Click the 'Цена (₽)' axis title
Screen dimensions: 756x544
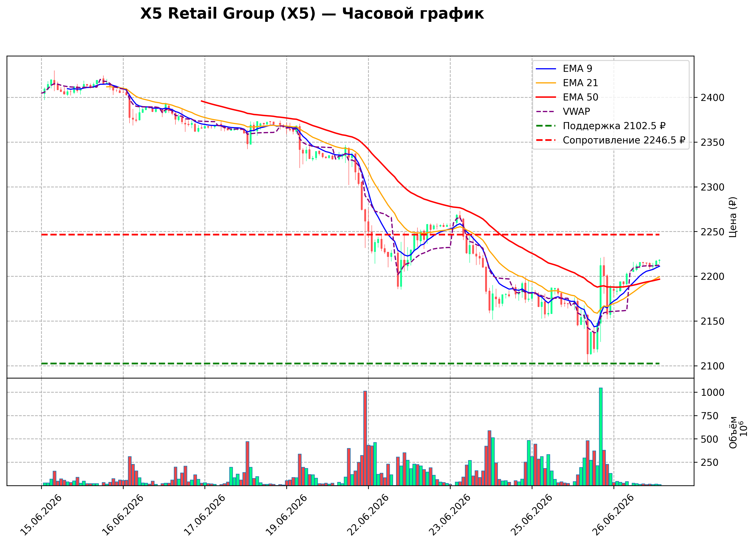pos(733,217)
